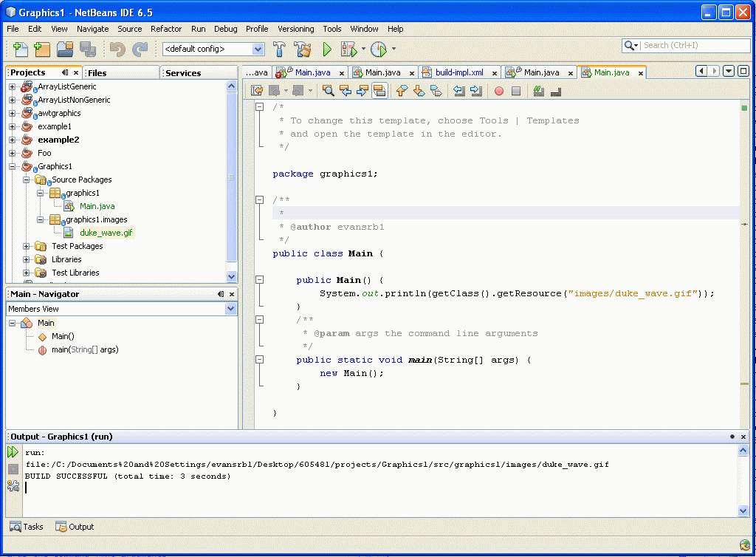Click the Profile Main Project clock icon
This screenshot has width=756, height=557.
pos(379,49)
